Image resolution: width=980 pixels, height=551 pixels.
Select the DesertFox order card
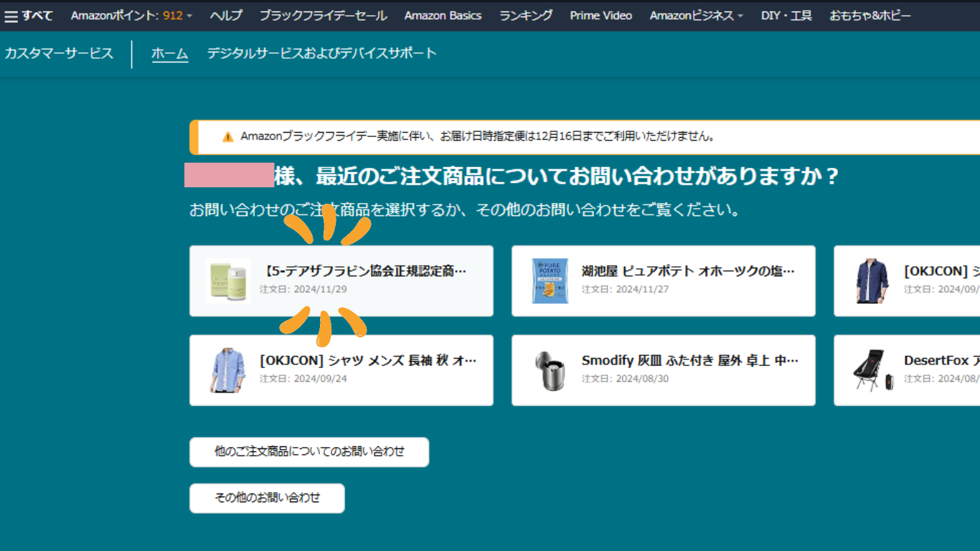click(907, 370)
